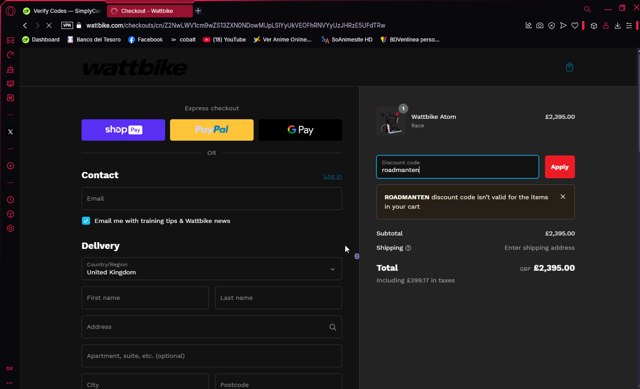This screenshot has height=389, width=640.
Task: Click the Log in link
Action: pyautogui.click(x=333, y=176)
